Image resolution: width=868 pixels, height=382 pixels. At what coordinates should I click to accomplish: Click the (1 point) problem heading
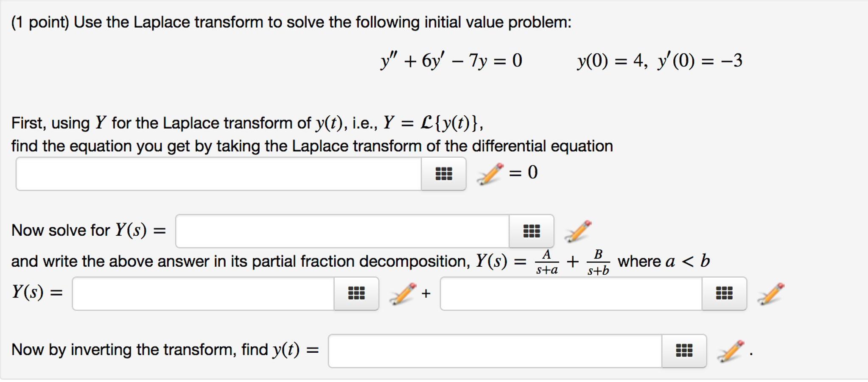click(x=38, y=22)
